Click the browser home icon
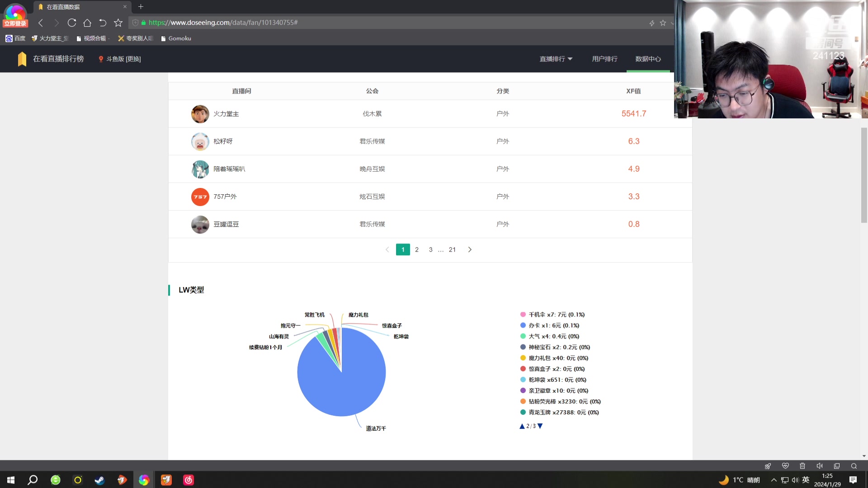Image resolution: width=868 pixels, height=488 pixels. (87, 23)
